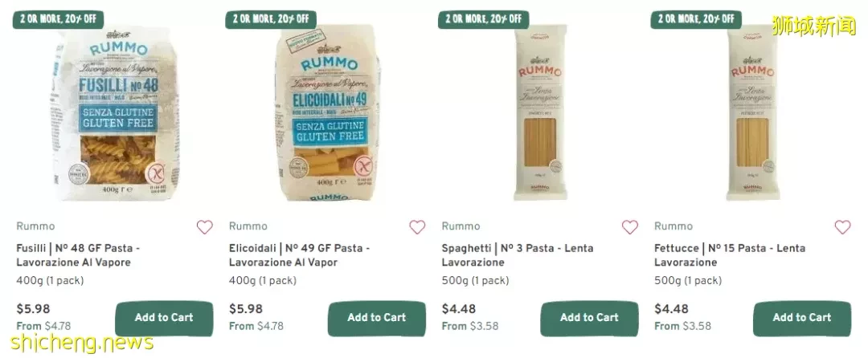Image resolution: width=868 pixels, height=358 pixels.
Task: Click the Rummo brand name above Fusilli
Action: (35, 226)
